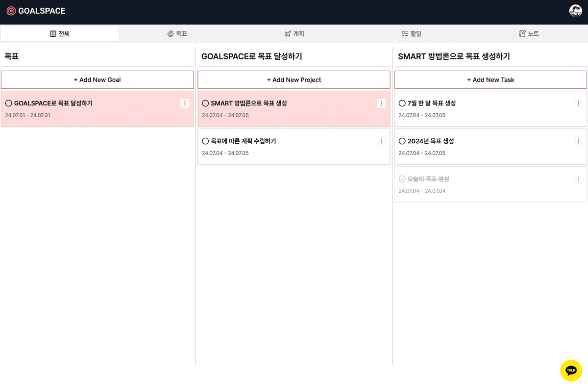Mark SMART 방법론으로 목표 생성 project complete

[x=205, y=103]
